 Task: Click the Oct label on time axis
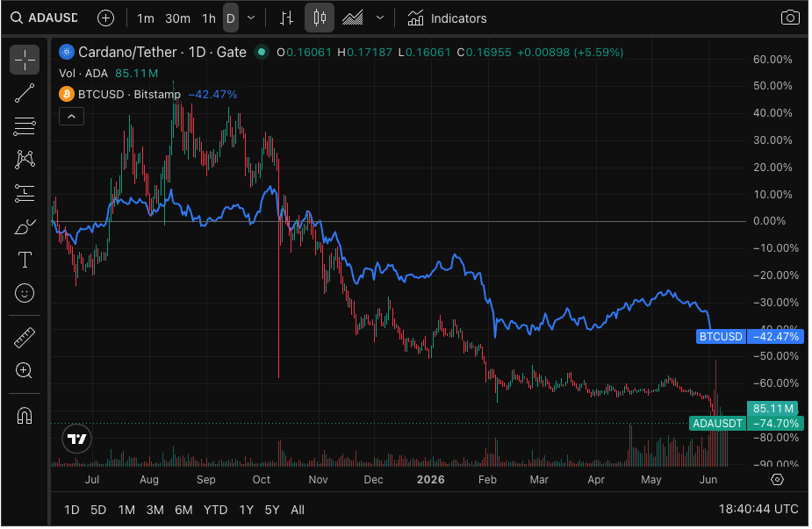tap(262, 480)
